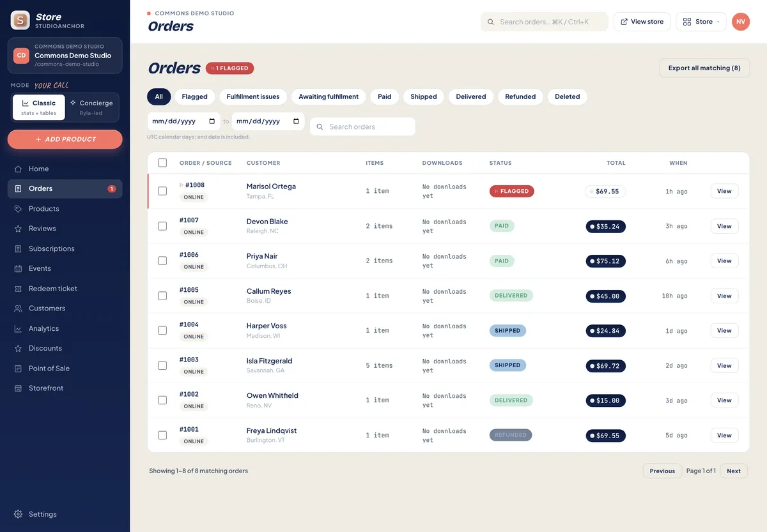Select checkbox for Priya Nair's order

point(162,261)
